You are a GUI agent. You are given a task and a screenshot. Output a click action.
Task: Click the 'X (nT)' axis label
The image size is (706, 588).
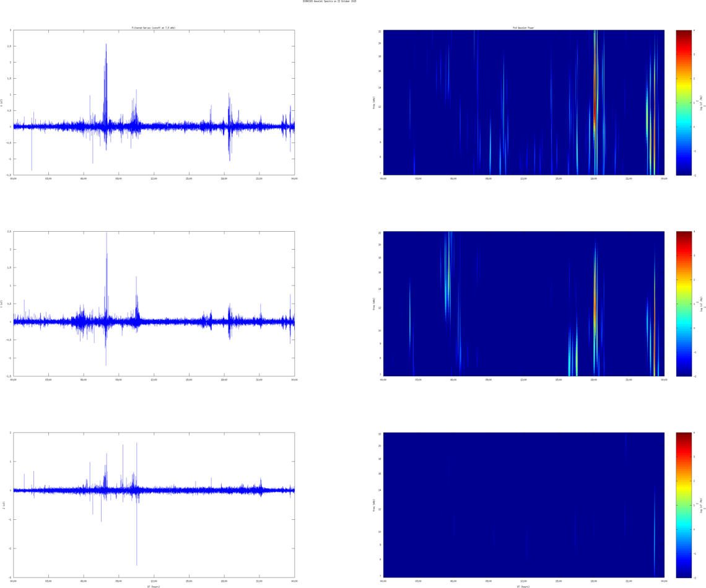tap(2, 103)
